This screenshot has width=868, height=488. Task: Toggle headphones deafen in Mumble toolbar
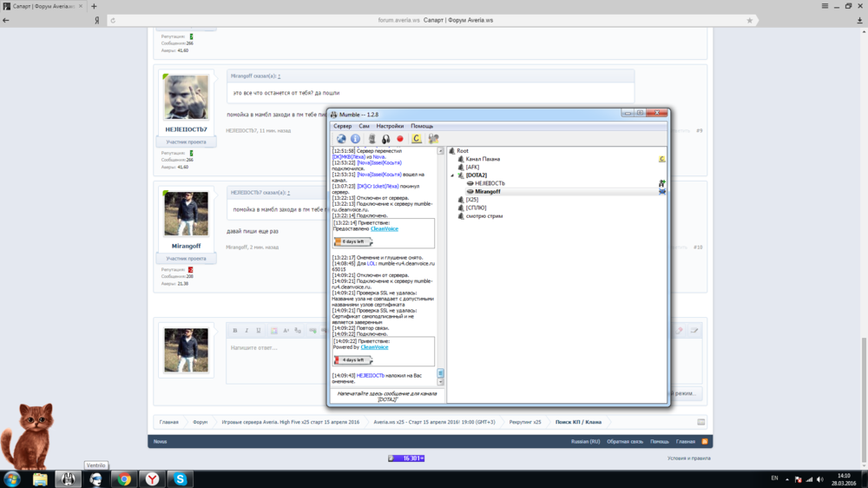[x=385, y=139]
